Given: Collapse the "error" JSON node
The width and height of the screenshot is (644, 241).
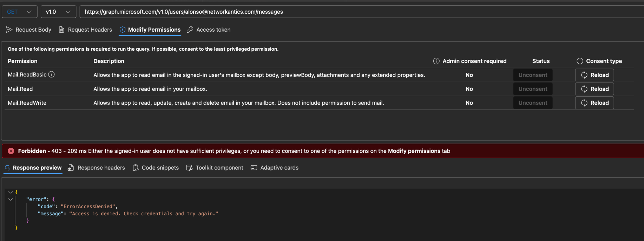Looking at the screenshot, I should click(x=11, y=199).
